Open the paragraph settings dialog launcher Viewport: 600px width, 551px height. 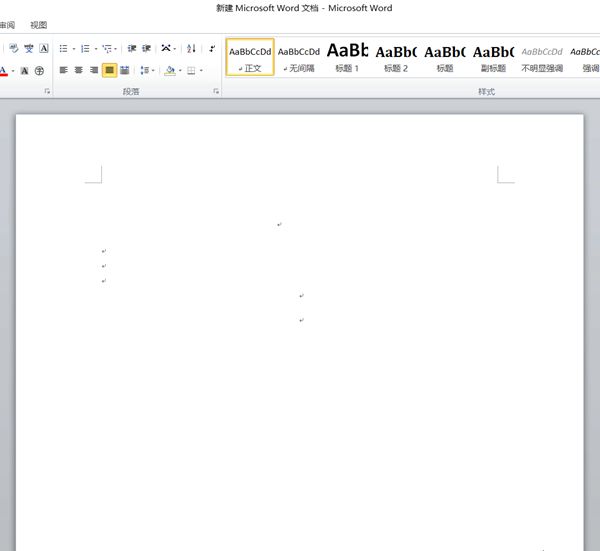[216, 91]
